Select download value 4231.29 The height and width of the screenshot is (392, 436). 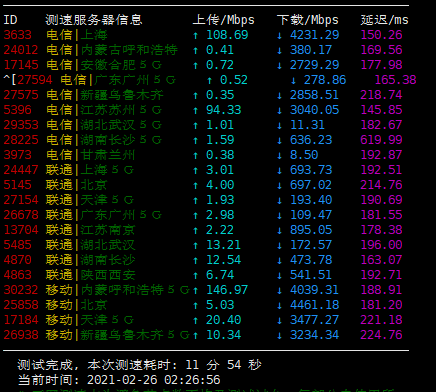click(x=314, y=35)
